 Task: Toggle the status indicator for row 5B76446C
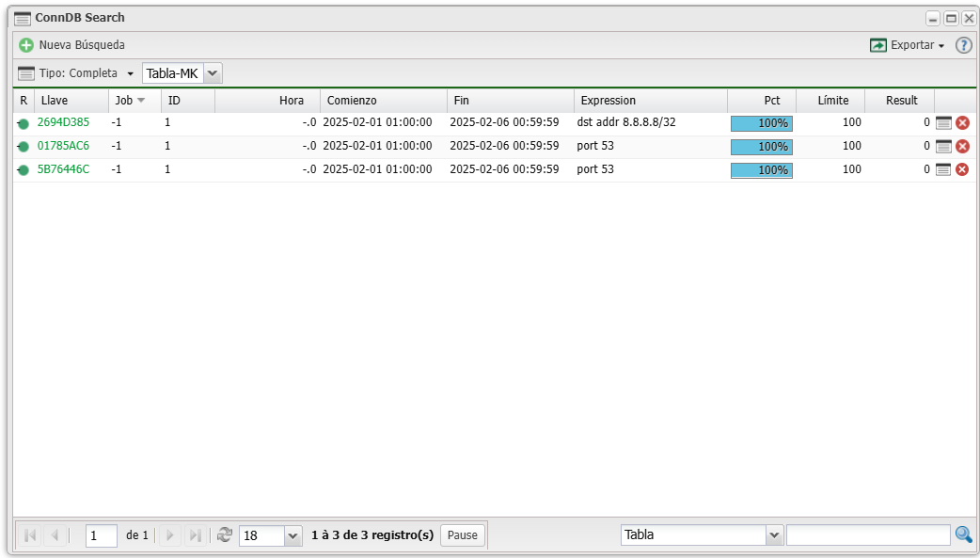[23, 169]
